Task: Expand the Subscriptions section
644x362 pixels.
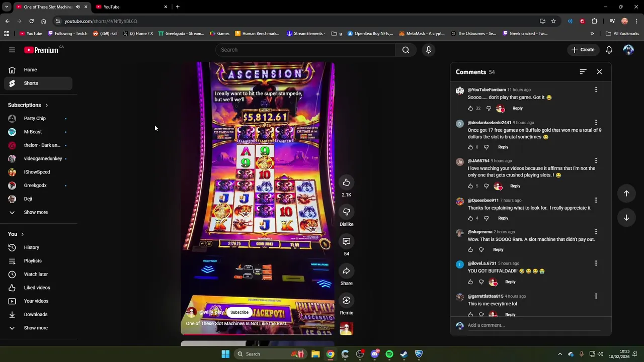Action: point(28,105)
